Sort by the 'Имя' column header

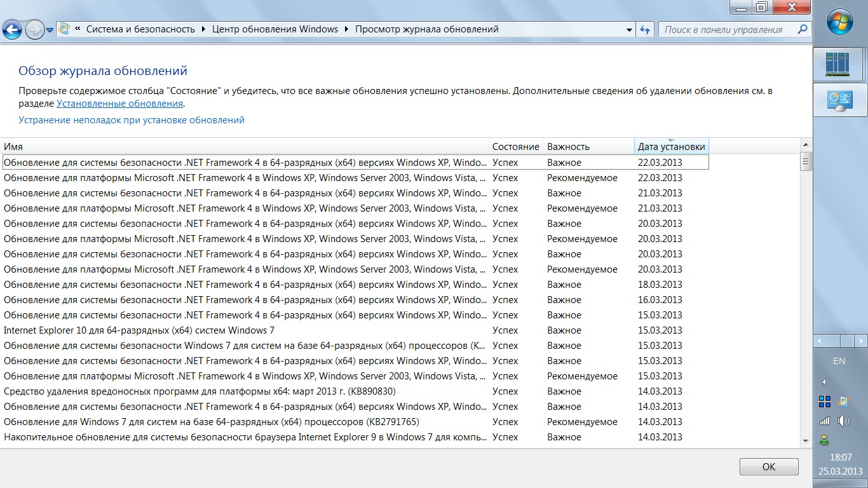(244, 146)
